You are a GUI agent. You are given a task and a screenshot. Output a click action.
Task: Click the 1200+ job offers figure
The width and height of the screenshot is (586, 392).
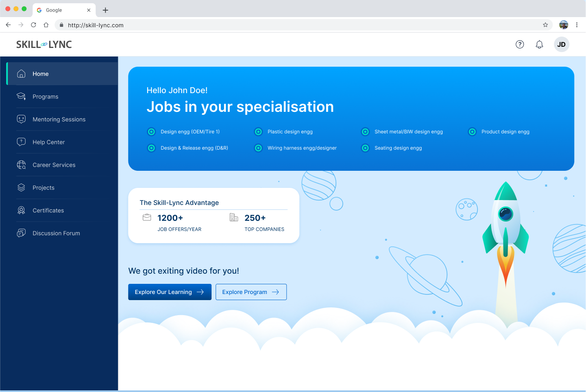coord(170,218)
